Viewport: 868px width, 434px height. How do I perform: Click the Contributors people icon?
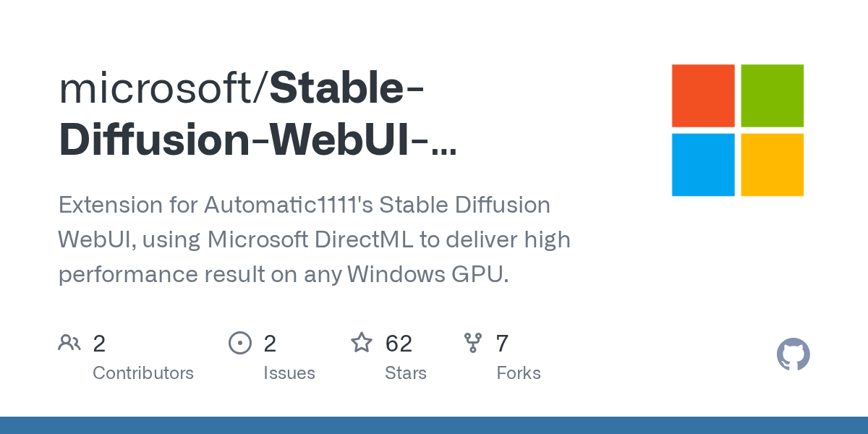pos(69,342)
